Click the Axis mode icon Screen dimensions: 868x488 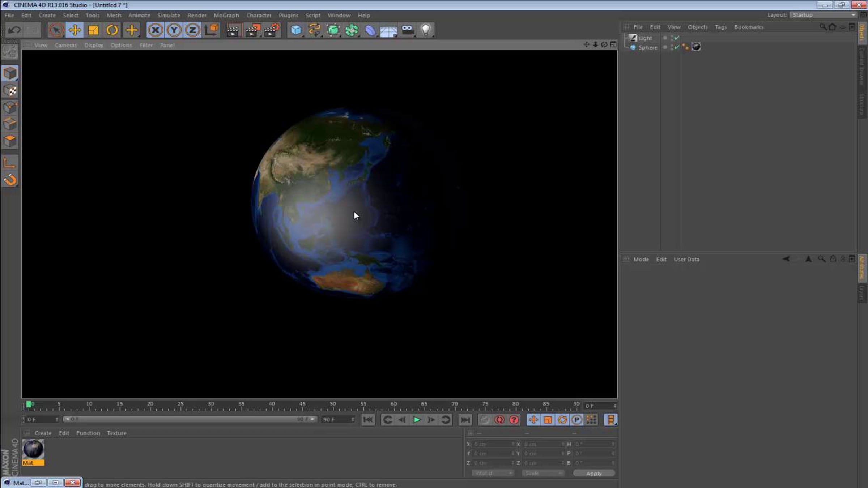coord(10,163)
